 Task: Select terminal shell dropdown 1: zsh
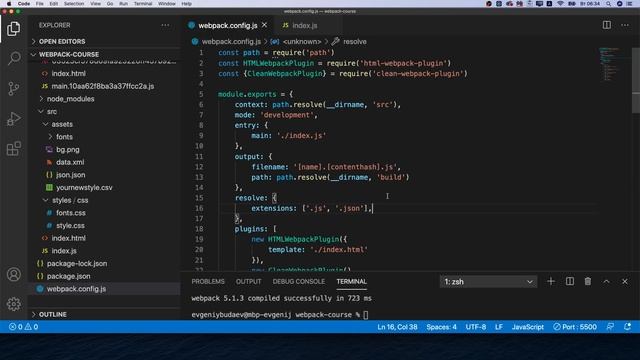tap(488, 282)
